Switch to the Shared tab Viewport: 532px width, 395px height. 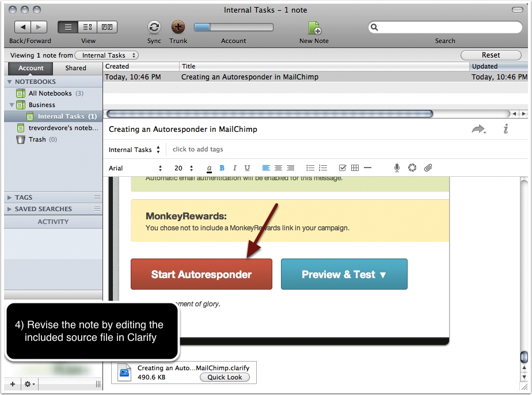tap(75, 68)
